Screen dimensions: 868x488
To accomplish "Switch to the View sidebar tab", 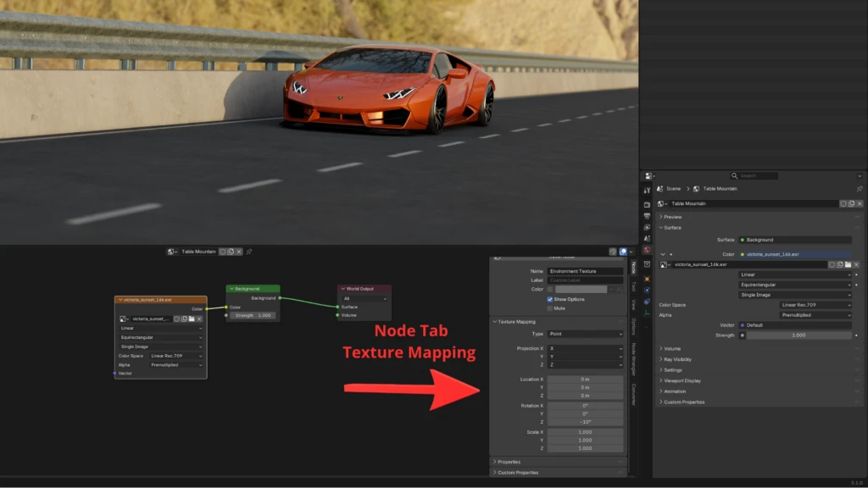I will pos(633,304).
